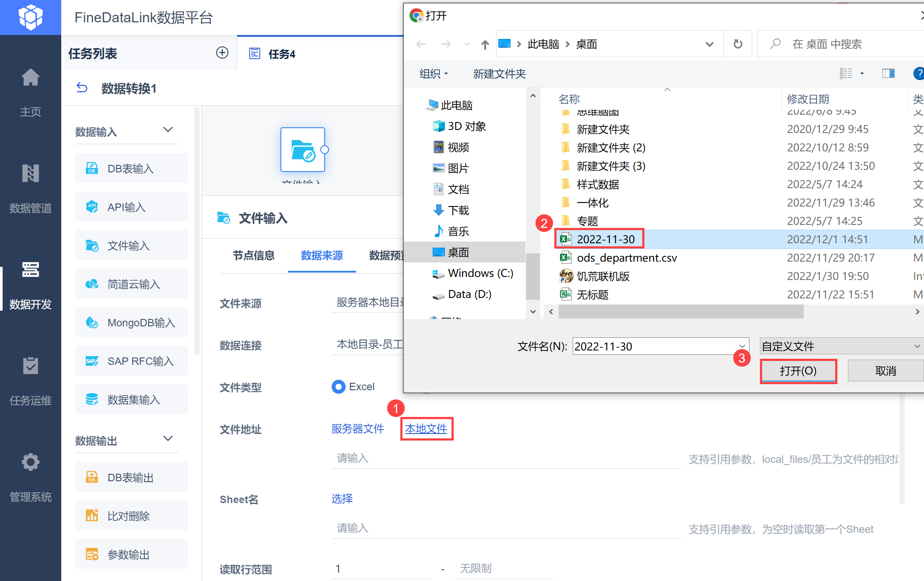Screen dimensions: 924x581
Task: Click the Sheet名 input field
Action: pos(506,528)
